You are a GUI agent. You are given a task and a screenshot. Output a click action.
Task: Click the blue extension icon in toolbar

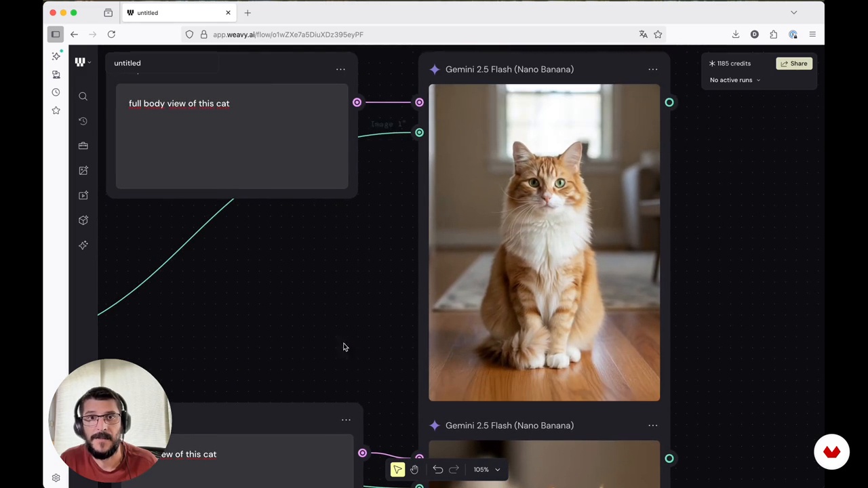pyautogui.click(x=793, y=35)
